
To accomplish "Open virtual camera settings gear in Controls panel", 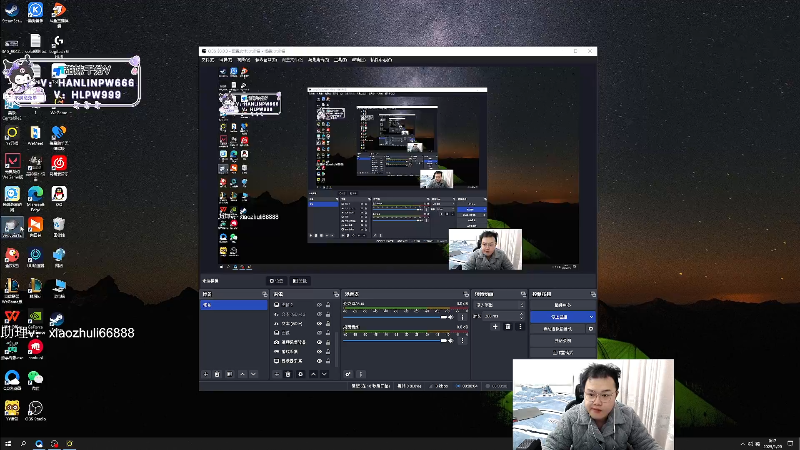I will (591, 329).
